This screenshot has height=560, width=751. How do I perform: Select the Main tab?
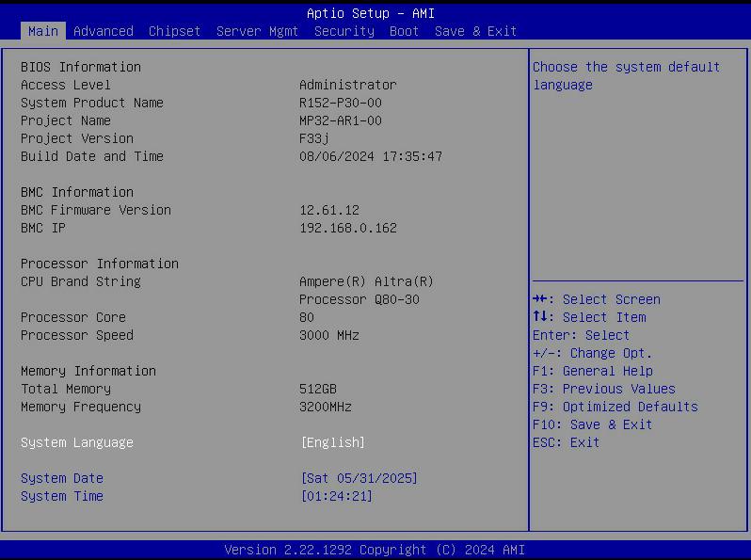(x=43, y=31)
